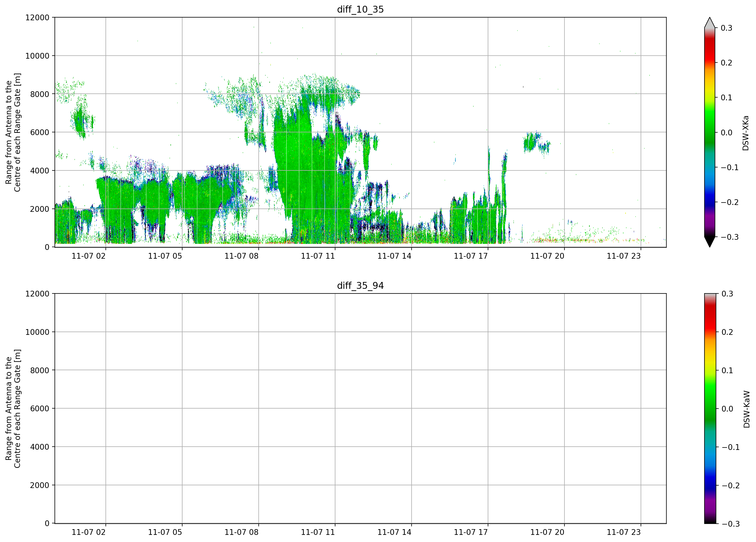
Task: Select "11-07 17" tick under diff_10_35
Action: pyautogui.click(x=471, y=256)
